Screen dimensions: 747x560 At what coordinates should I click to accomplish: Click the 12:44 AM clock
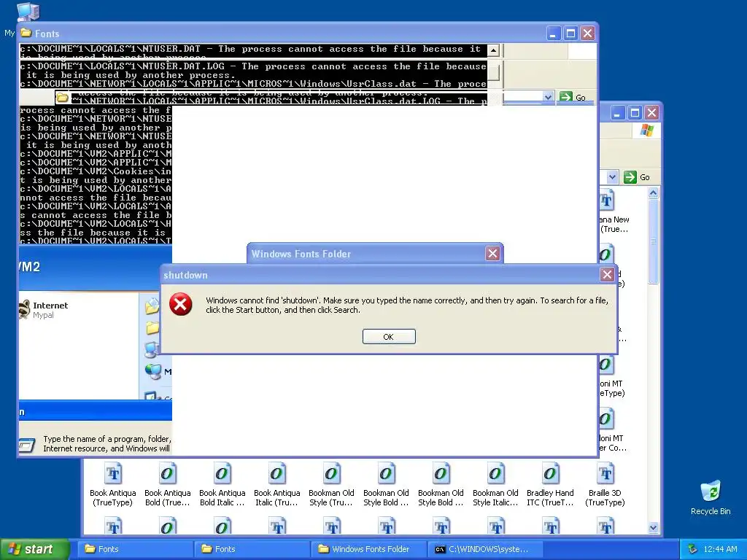(720, 549)
